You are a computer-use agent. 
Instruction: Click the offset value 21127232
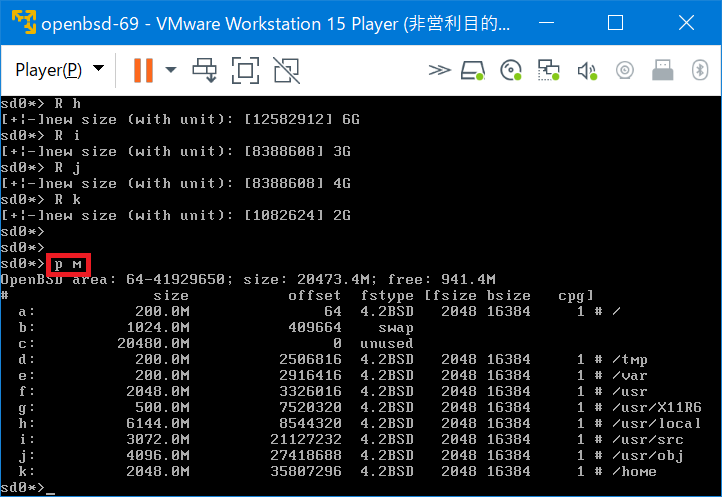coord(306,439)
